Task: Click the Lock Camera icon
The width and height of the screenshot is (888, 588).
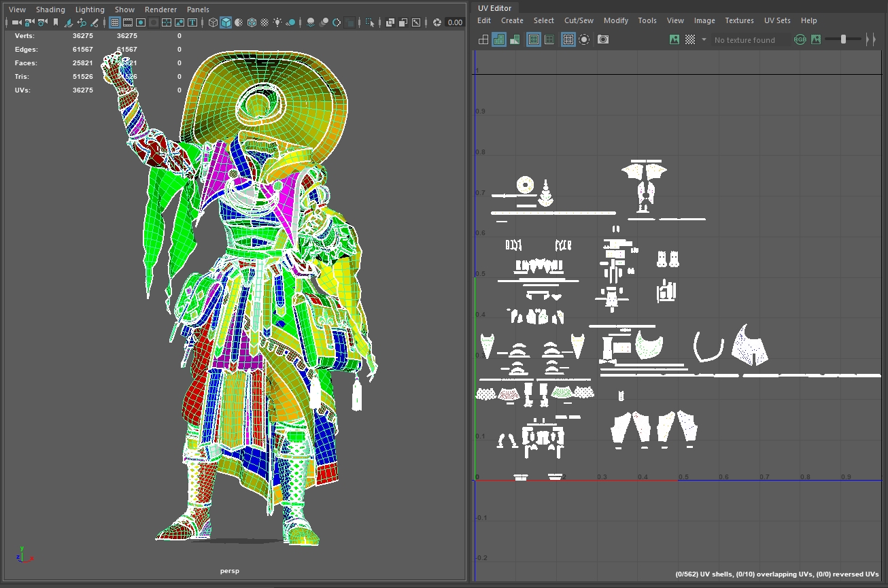Action: (x=29, y=22)
